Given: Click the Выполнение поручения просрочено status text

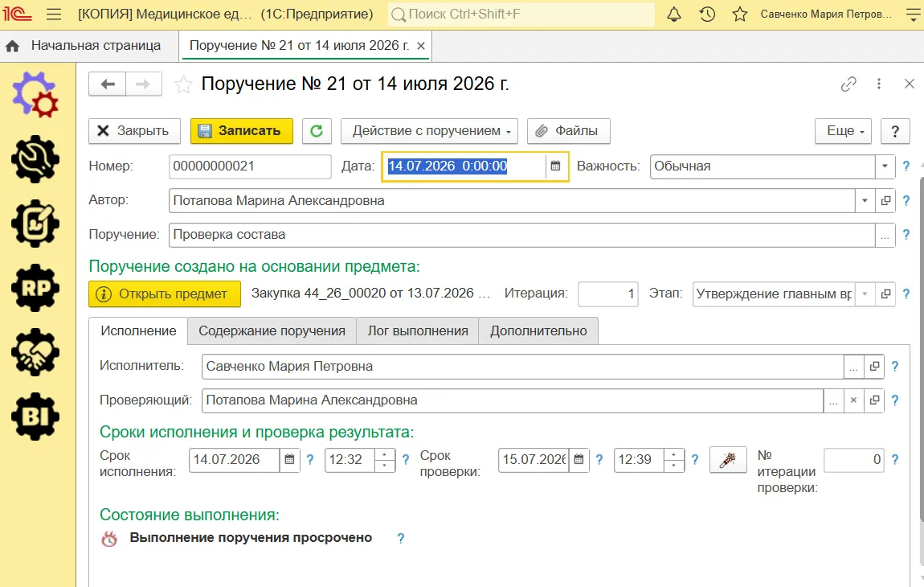Looking at the screenshot, I should [251, 538].
